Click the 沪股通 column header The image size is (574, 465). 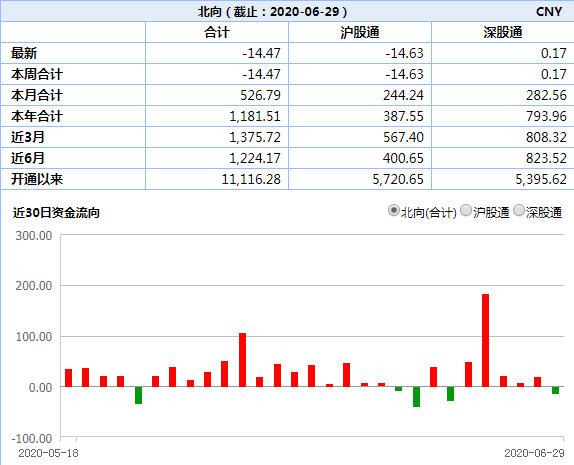pyautogui.click(x=360, y=32)
